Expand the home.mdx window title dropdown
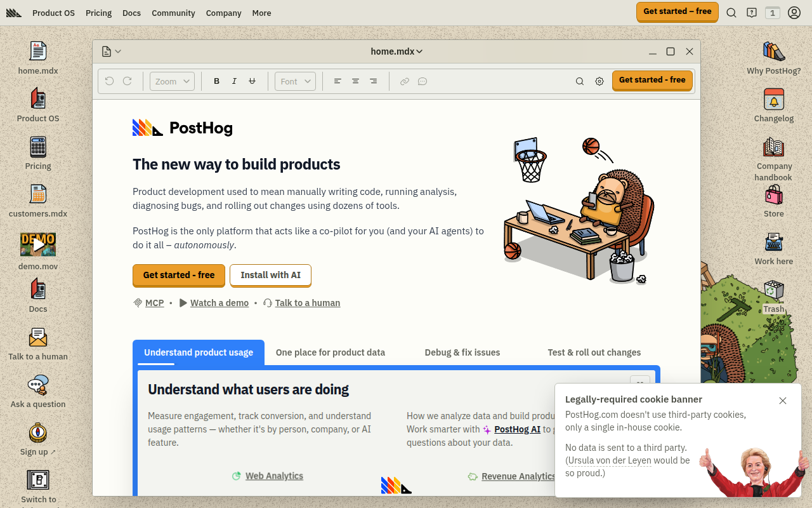The width and height of the screenshot is (812, 508). pos(397,51)
